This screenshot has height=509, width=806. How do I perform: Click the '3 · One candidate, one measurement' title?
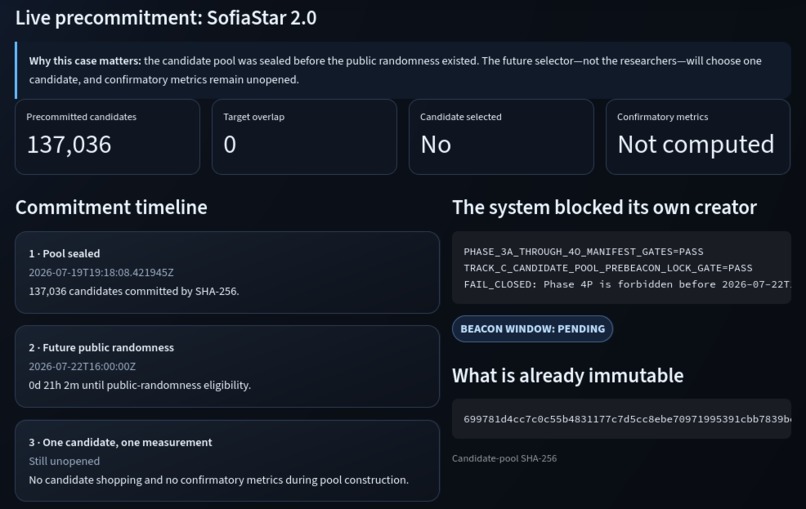coord(120,442)
